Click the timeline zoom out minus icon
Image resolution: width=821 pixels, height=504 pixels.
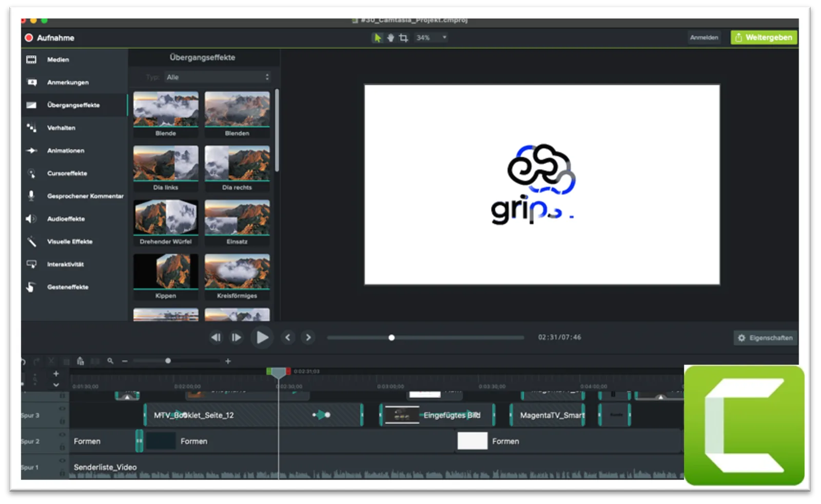tap(125, 361)
